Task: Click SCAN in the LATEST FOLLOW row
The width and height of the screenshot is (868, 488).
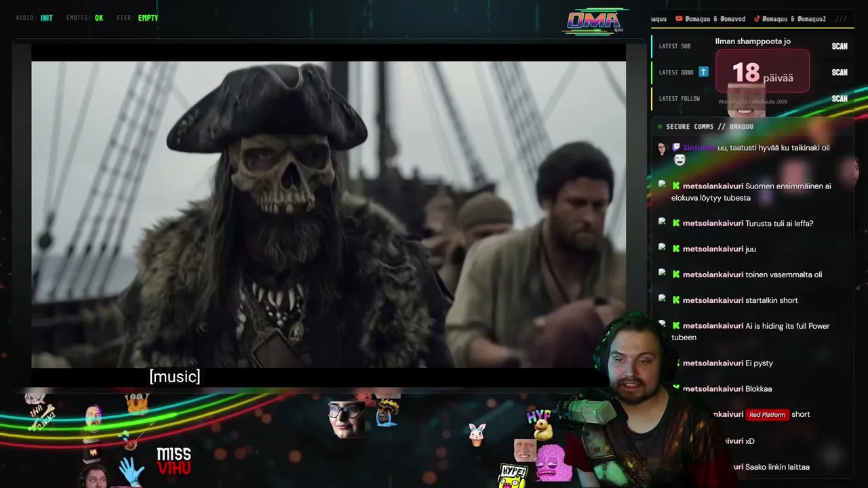Action: 840,98
